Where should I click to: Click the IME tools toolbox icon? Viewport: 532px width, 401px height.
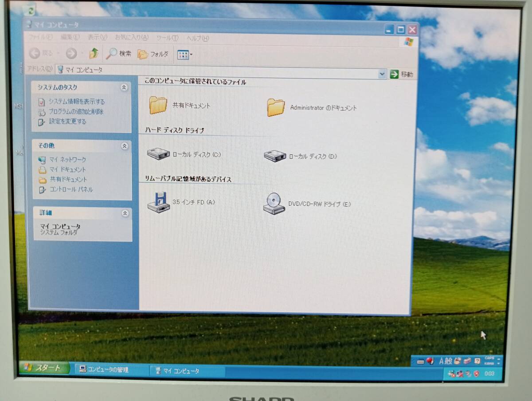click(x=467, y=361)
